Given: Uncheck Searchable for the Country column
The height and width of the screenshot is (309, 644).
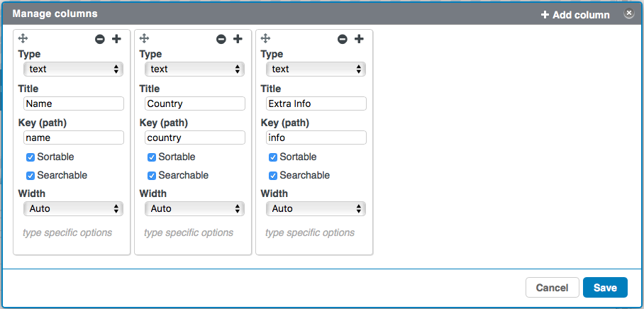Looking at the screenshot, I should [x=152, y=176].
